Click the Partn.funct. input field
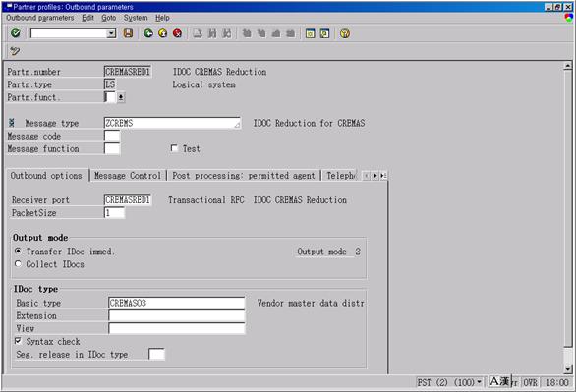Viewport: 576px width, 392px height. 109,97
